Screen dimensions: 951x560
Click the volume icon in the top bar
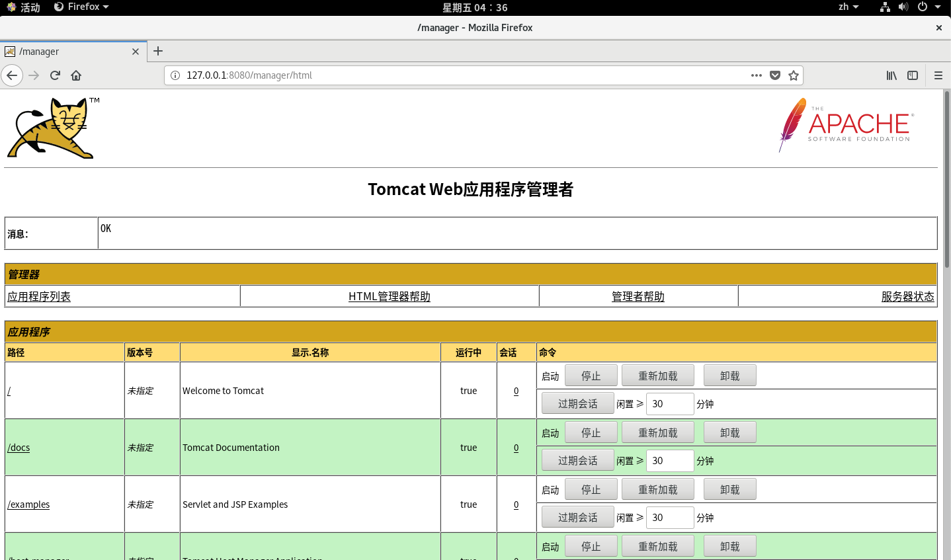coord(903,7)
